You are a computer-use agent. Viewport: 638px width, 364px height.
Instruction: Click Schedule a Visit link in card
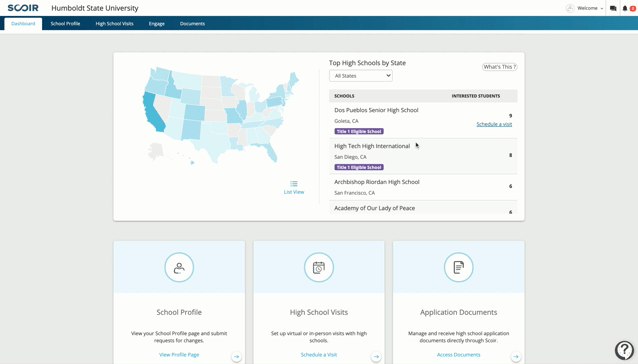(319, 355)
